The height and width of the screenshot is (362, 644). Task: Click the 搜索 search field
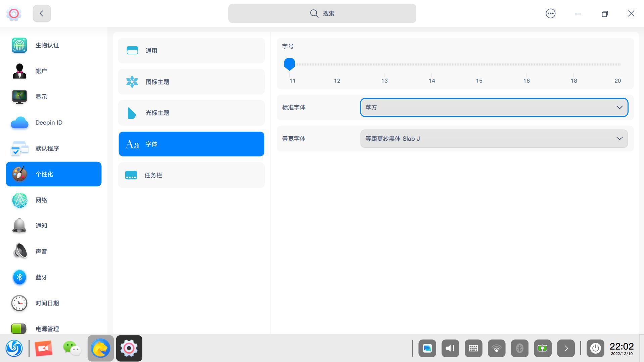322,13
